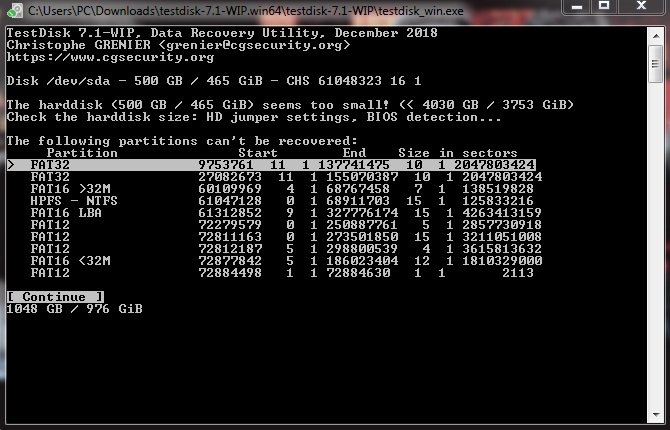670x430 pixels.
Task: Click the scrollbar down arrow
Action: [x=656, y=415]
